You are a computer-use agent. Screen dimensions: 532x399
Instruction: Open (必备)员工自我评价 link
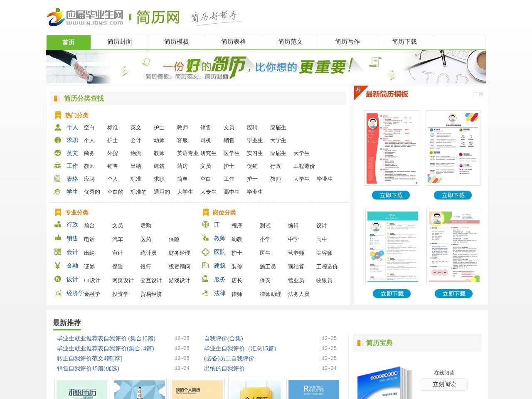(x=229, y=358)
